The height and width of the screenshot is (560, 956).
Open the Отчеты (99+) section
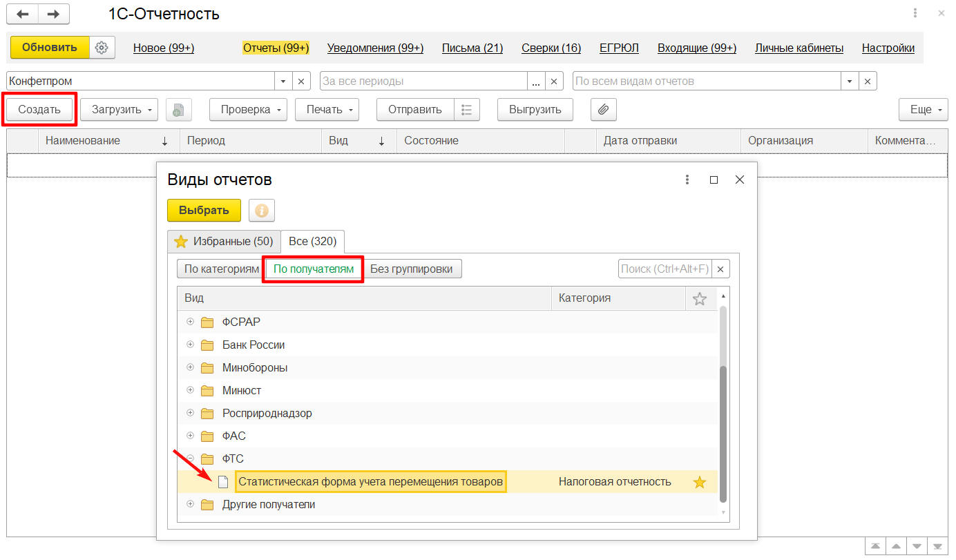[x=276, y=48]
